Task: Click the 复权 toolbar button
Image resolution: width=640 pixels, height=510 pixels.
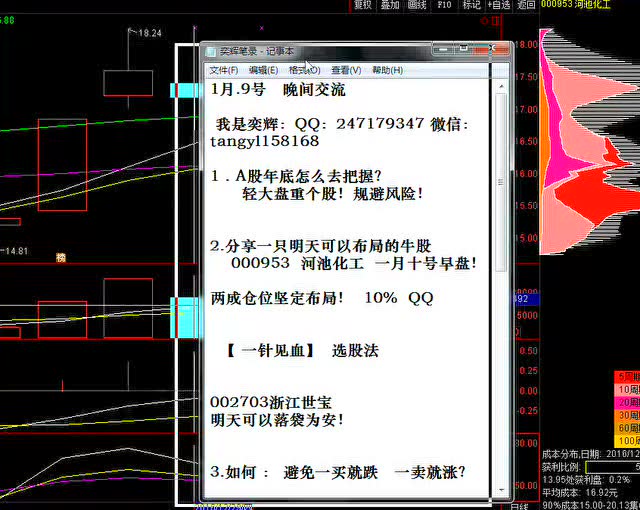Action: (363, 5)
